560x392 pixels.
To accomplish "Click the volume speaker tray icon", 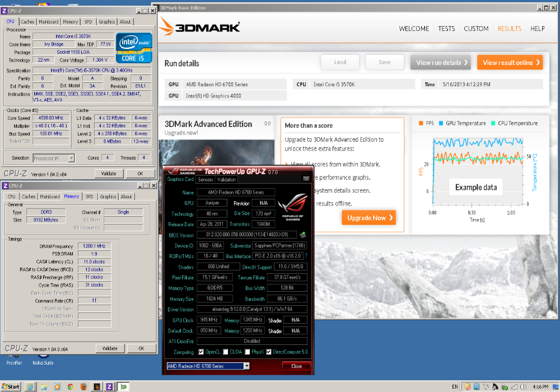I will tap(523, 386).
